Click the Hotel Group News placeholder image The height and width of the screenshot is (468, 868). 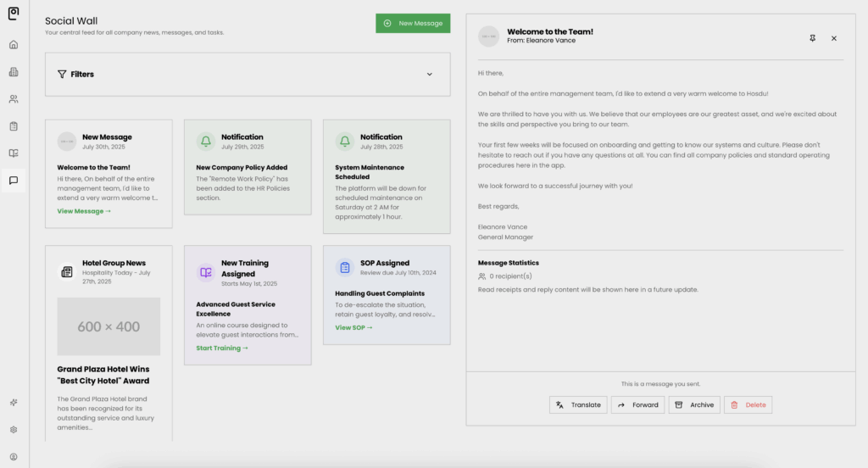click(x=108, y=326)
